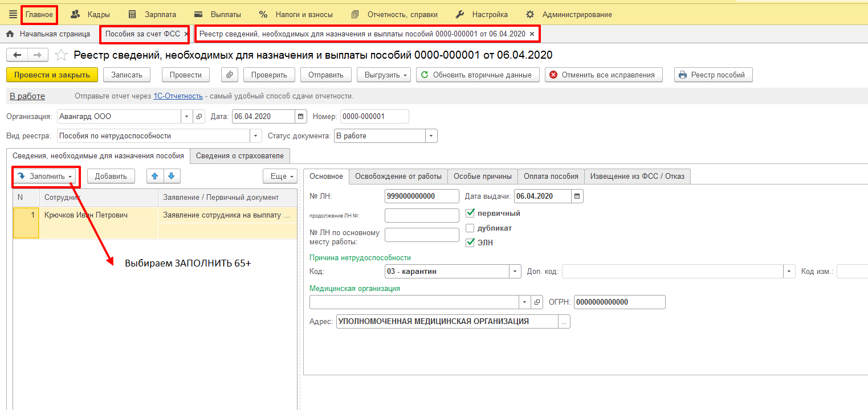The image size is (868, 410).
Task: Click into the № ЛН input field
Action: click(x=422, y=196)
